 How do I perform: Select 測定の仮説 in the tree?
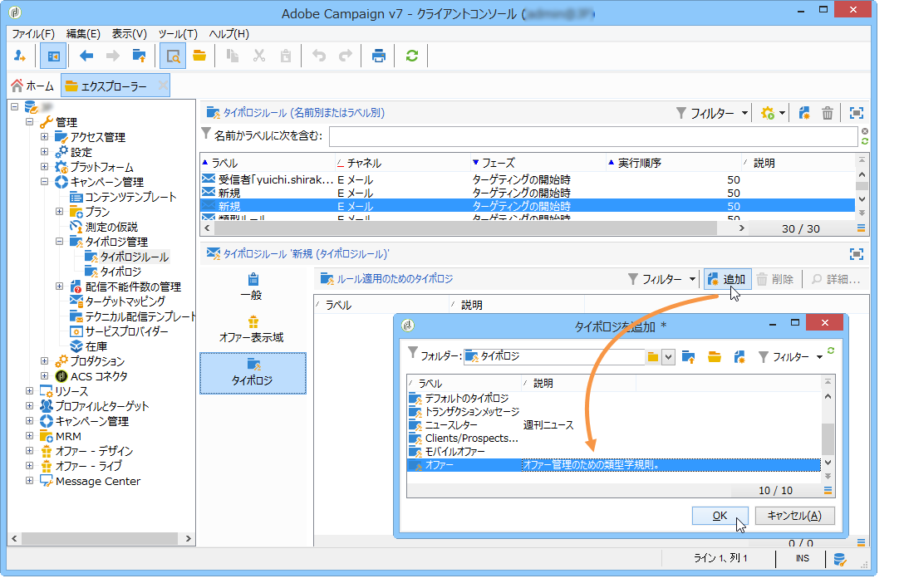tap(111, 227)
